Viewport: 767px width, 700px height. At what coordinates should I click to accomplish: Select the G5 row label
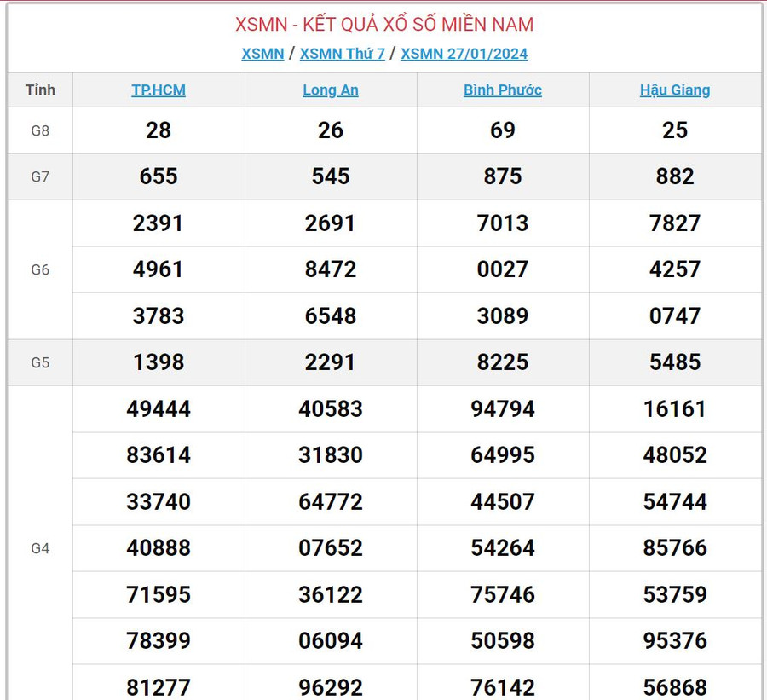click(40, 362)
